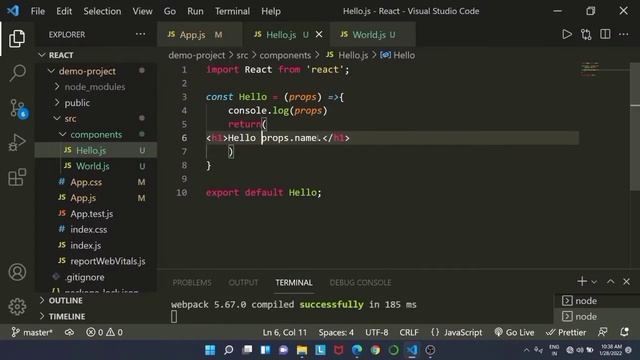Change encoding via UTF-8 item
The image size is (640, 360).
[377, 332]
